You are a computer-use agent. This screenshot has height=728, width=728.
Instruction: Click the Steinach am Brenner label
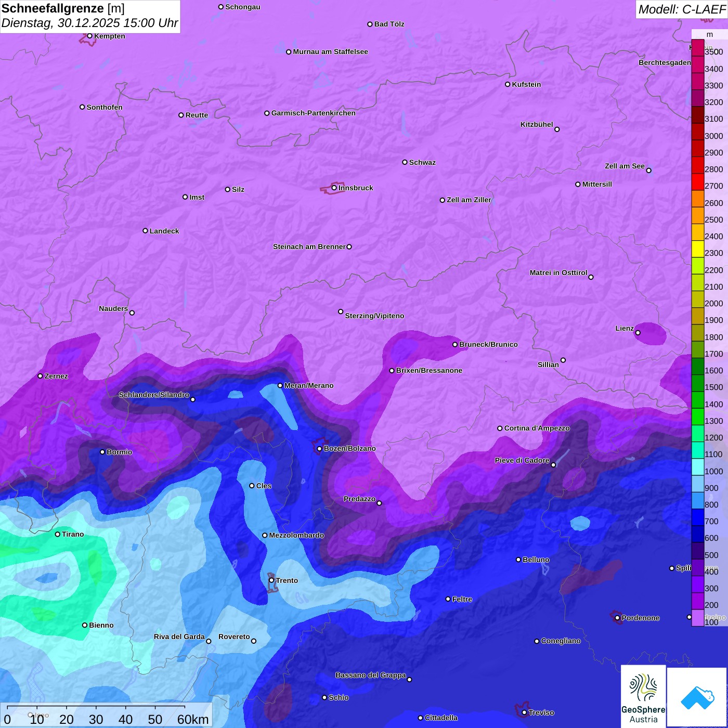click(x=309, y=246)
